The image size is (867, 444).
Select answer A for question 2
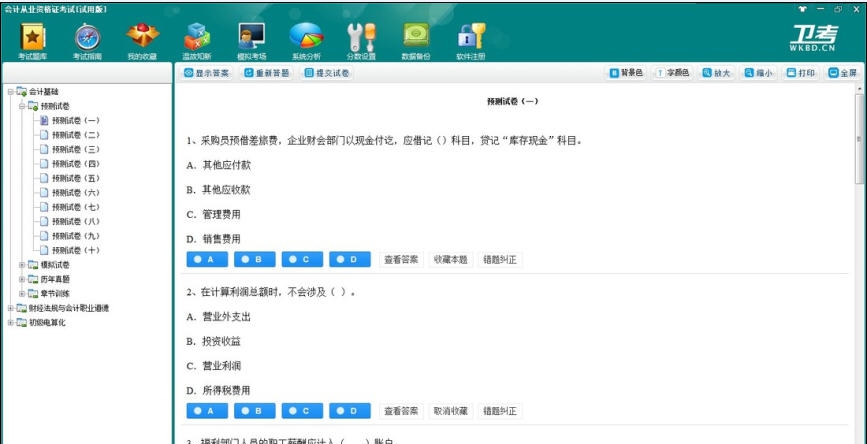pyautogui.click(x=207, y=411)
